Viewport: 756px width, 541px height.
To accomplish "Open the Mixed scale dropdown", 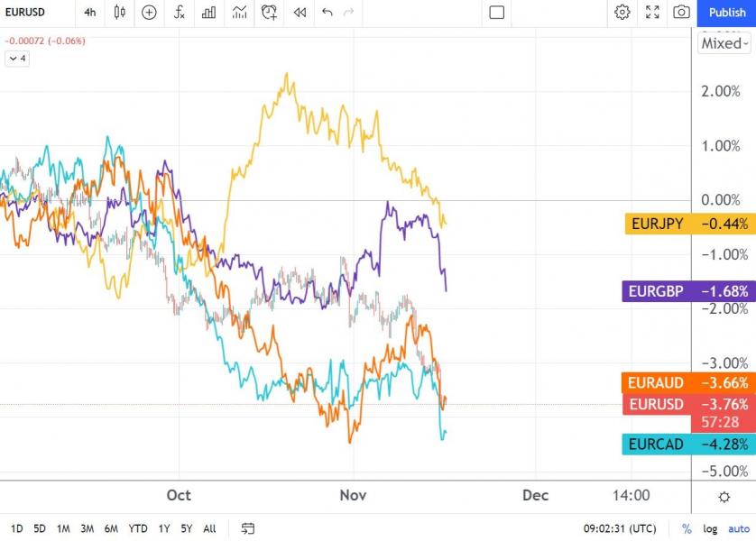I will [724, 43].
